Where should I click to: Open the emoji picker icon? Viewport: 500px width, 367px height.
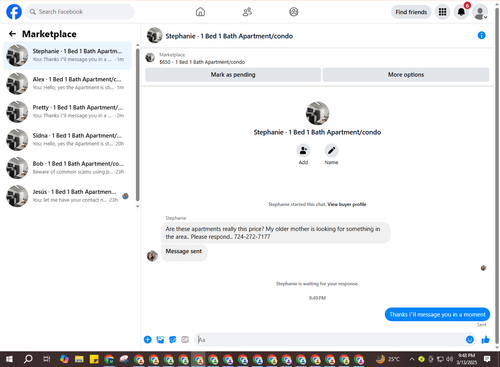coord(470,339)
